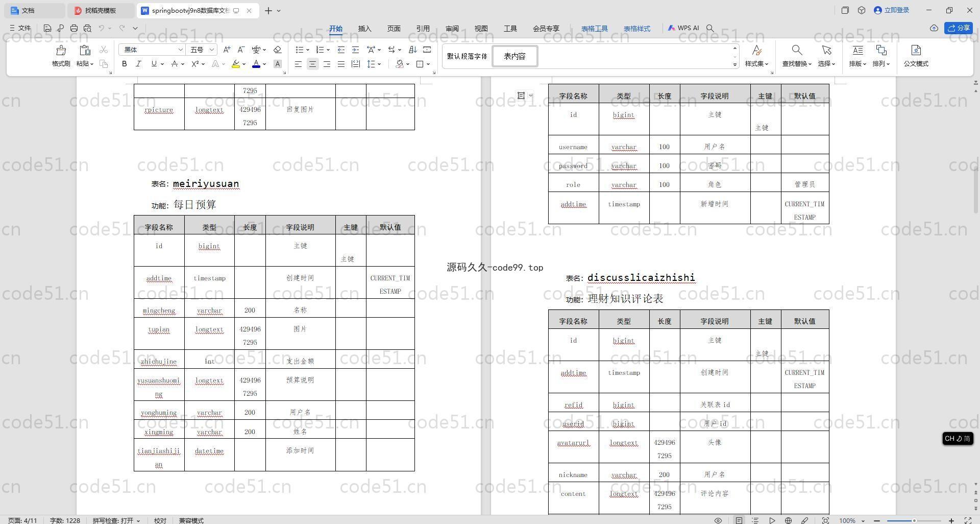This screenshot has width=980, height=524.
Task: Open the 文件 menu
Action: click(x=20, y=28)
